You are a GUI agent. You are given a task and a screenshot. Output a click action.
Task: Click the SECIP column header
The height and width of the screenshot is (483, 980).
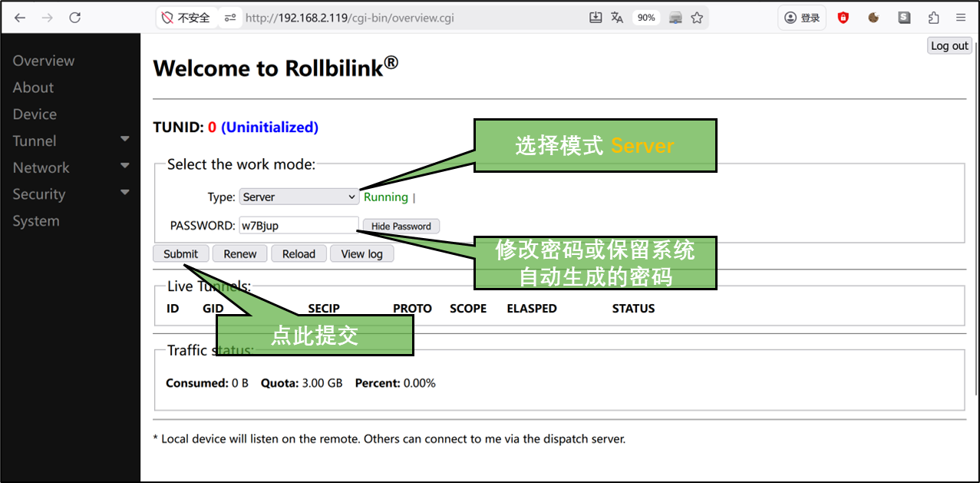(x=324, y=309)
